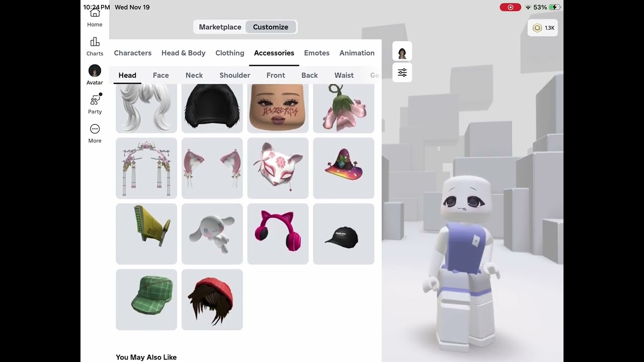Equip the yellow-green paper hat accessory
This screenshot has width=644, height=362.
(146, 234)
